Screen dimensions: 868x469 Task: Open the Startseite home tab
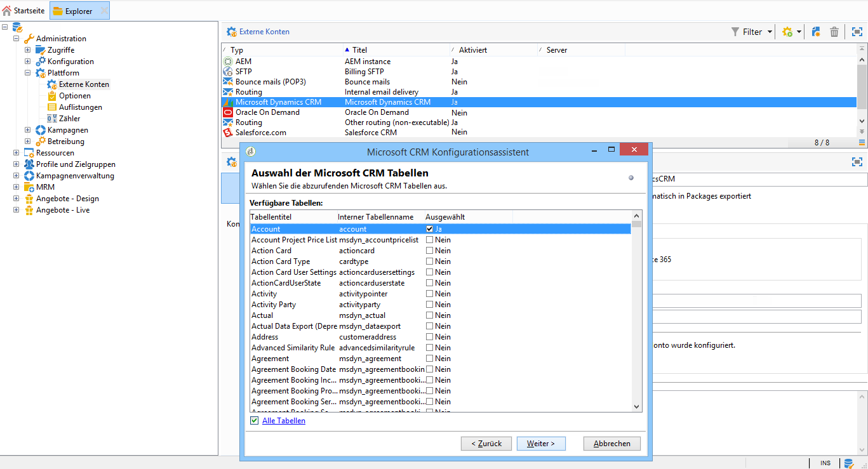pos(23,11)
